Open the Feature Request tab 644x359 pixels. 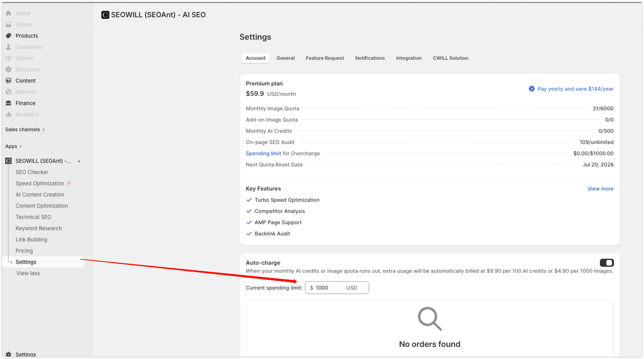click(x=325, y=58)
